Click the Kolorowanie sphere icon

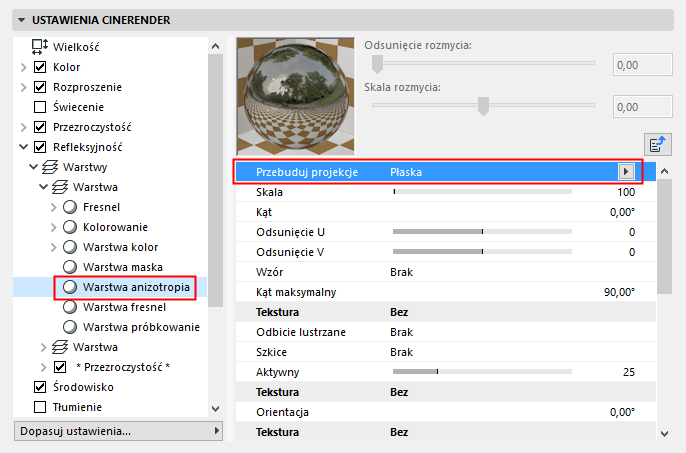70,227
